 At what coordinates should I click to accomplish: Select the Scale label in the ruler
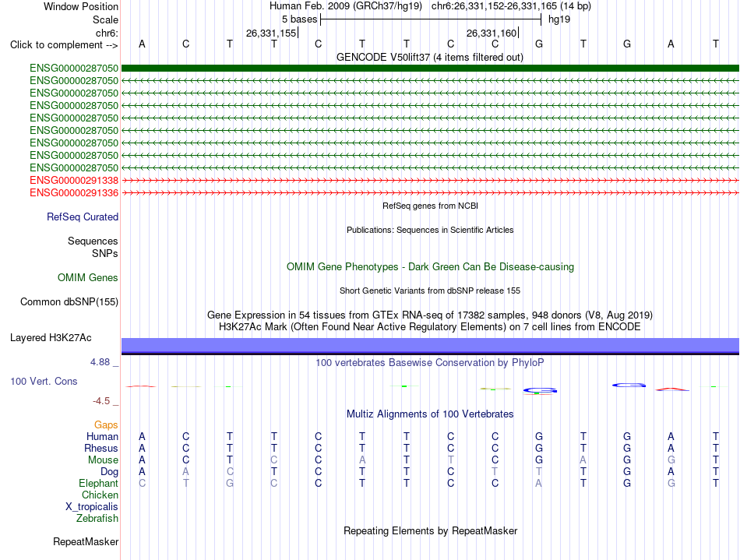click(105, 19)
